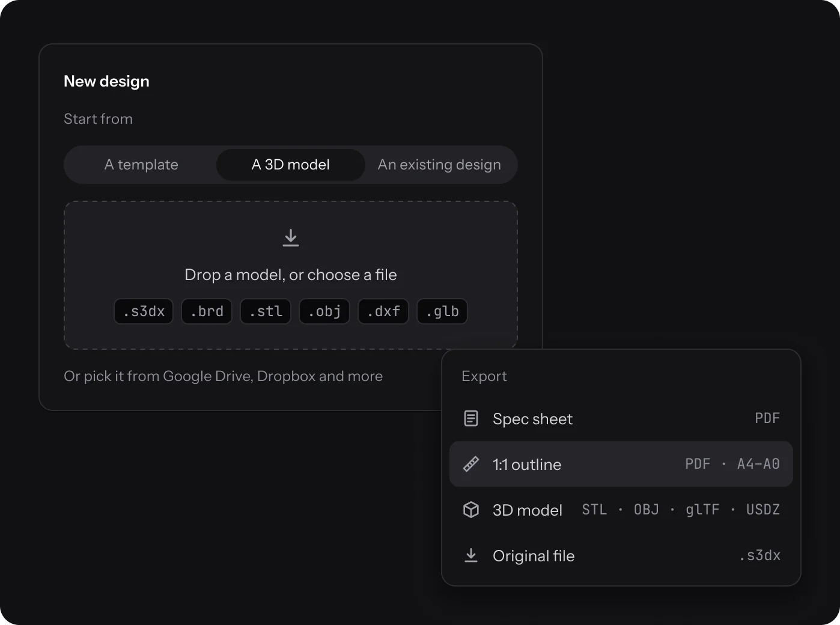Click the .brd format chip

[207, 311]
